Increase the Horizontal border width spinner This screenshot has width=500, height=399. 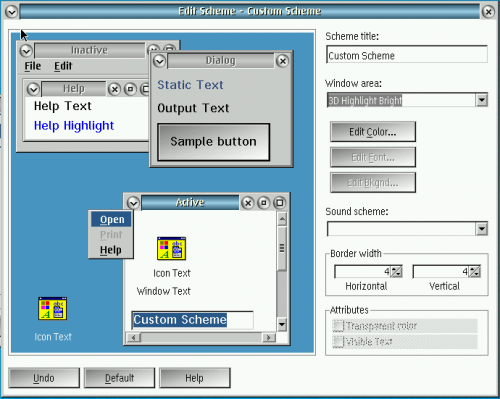point(397,269)
